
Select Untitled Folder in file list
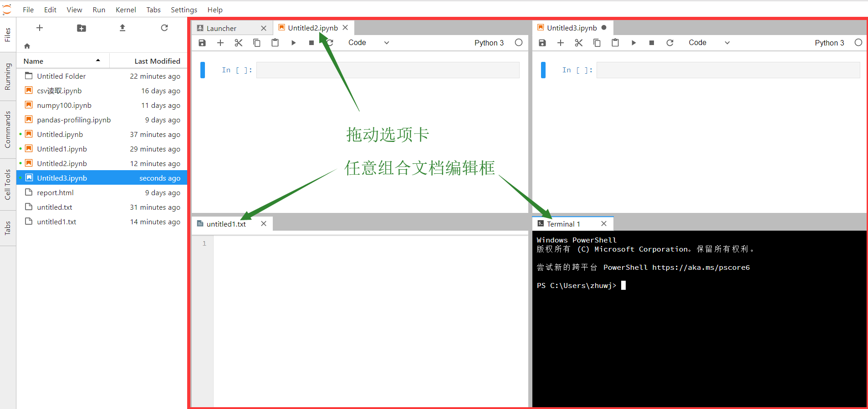(x=102, y=76)
